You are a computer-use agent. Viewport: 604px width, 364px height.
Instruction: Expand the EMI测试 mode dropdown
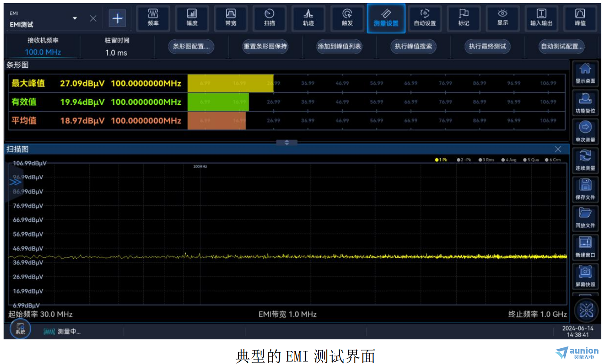(75, 18)
